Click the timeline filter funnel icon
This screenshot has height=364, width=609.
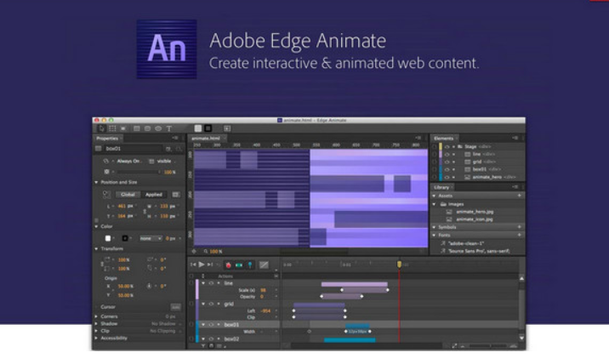pos(203,346)
